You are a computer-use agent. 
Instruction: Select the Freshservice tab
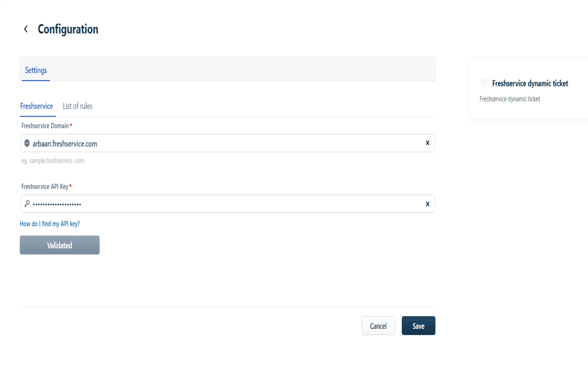37,106
